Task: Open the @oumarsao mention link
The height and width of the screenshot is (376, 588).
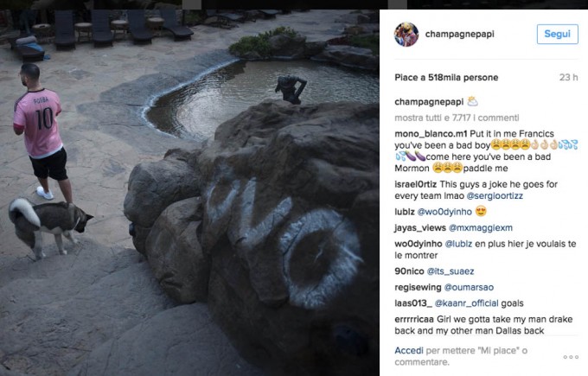Action: click(x=469, y=288)
